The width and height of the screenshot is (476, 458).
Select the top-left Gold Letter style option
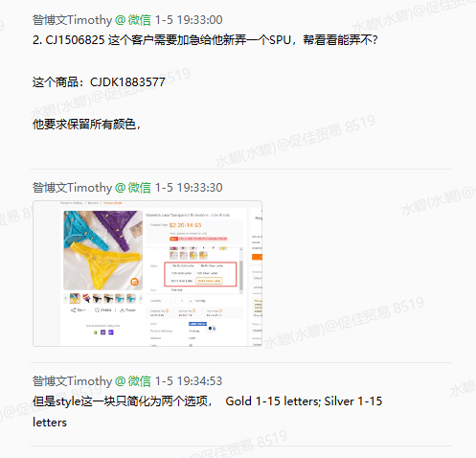[x=183, y=265]
